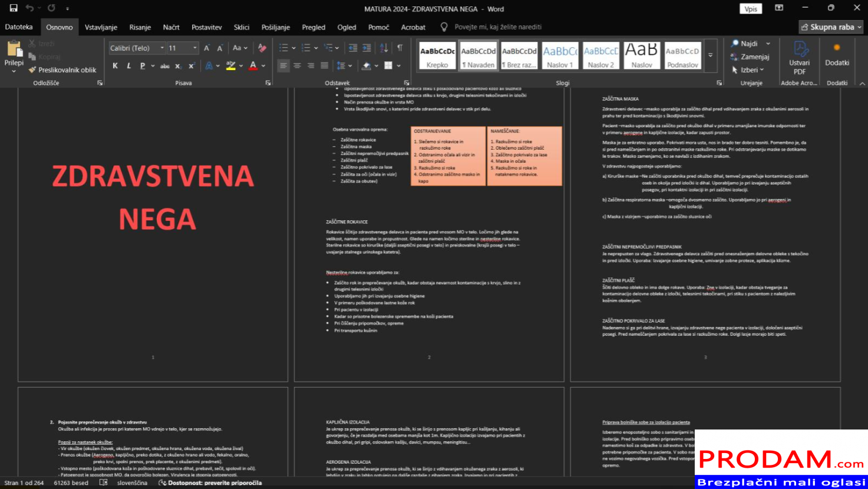Click Najdi to find text
This screenshot has height=489, width=868.
point(744,44)
